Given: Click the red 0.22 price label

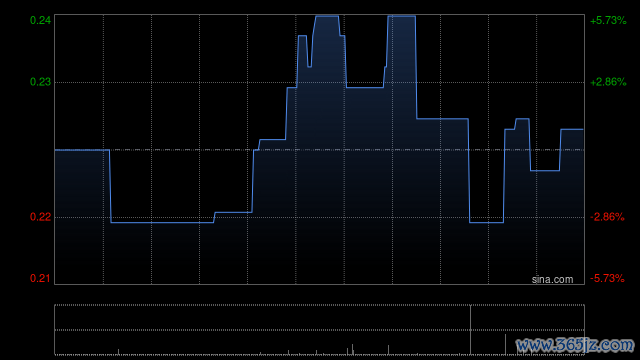Looking at the screenshot, I should click(40, 217).
